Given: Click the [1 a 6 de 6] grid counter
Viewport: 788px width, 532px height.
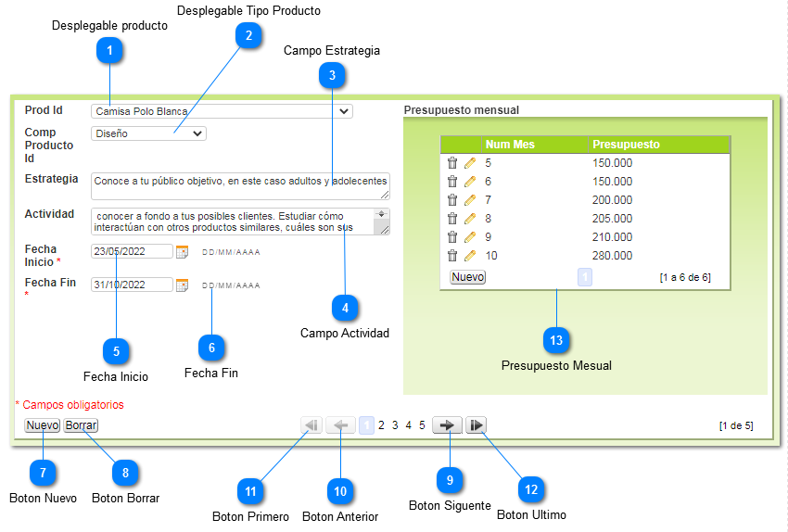Looking at the screenshot, I should 685,277.
